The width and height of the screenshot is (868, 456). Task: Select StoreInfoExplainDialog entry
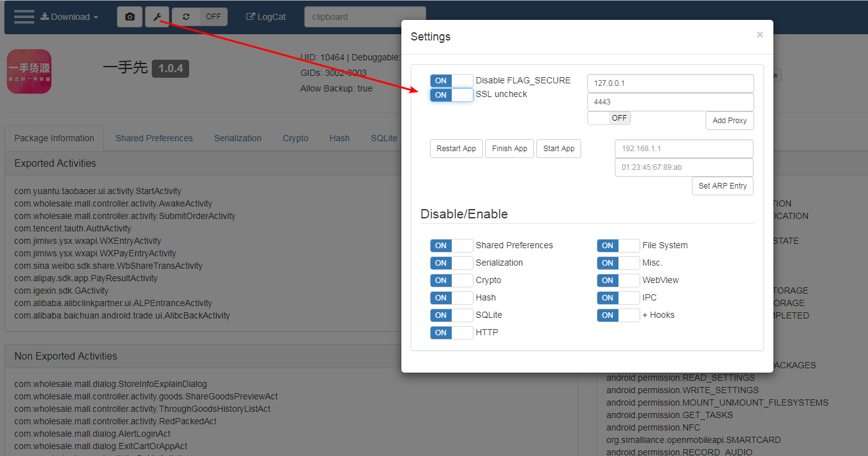tap(111, 384)
